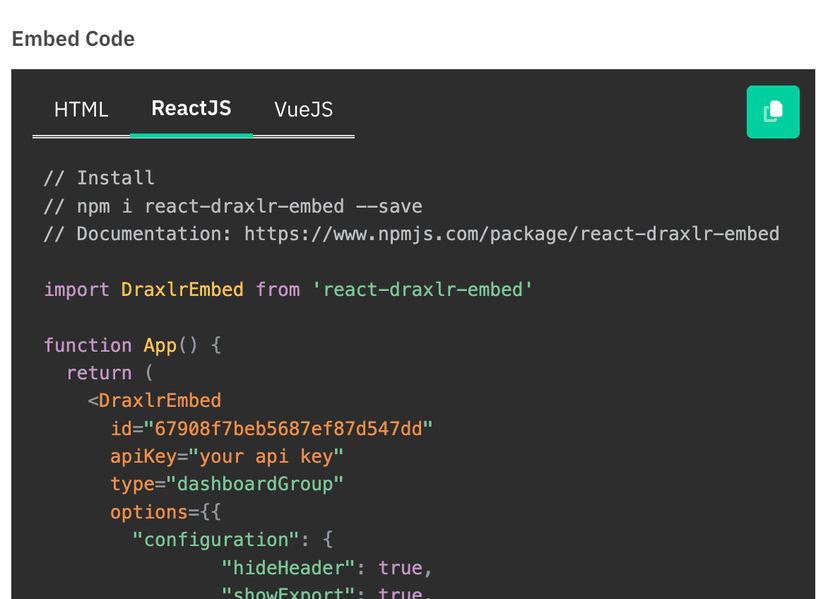Click the dashboardGroup type value
Screen dimensions: 828x599
pyautogui.click(x=258, y=484)
